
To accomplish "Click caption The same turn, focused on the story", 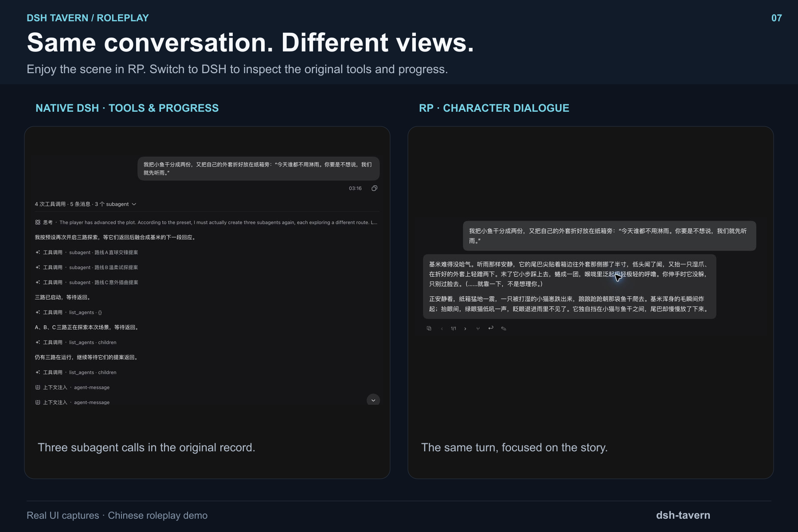I will pyautogui.click(x=514, y=447).
